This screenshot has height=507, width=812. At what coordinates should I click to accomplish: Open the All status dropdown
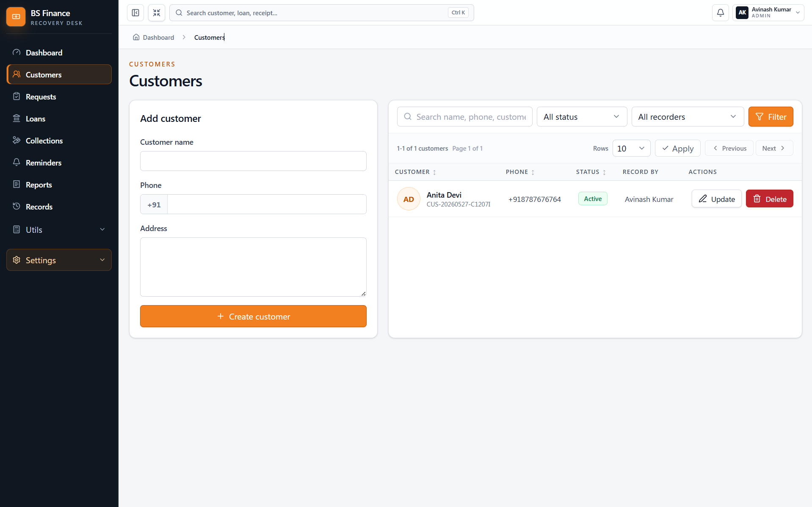click(x=582, y=117)
